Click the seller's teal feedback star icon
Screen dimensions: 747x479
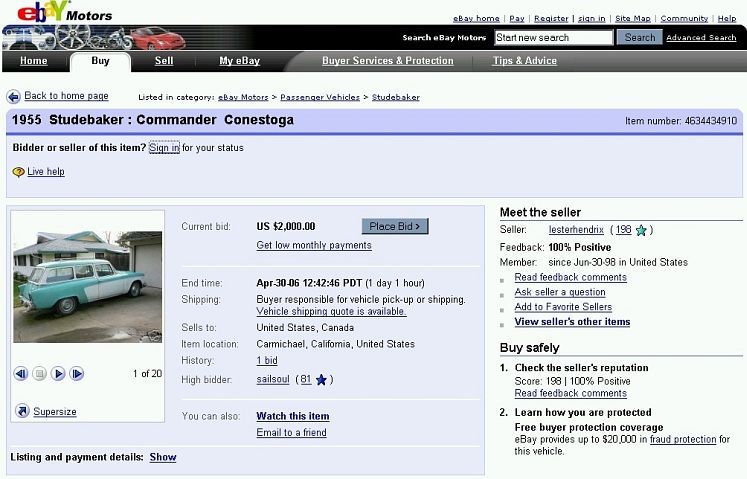[x=641, y=231]
